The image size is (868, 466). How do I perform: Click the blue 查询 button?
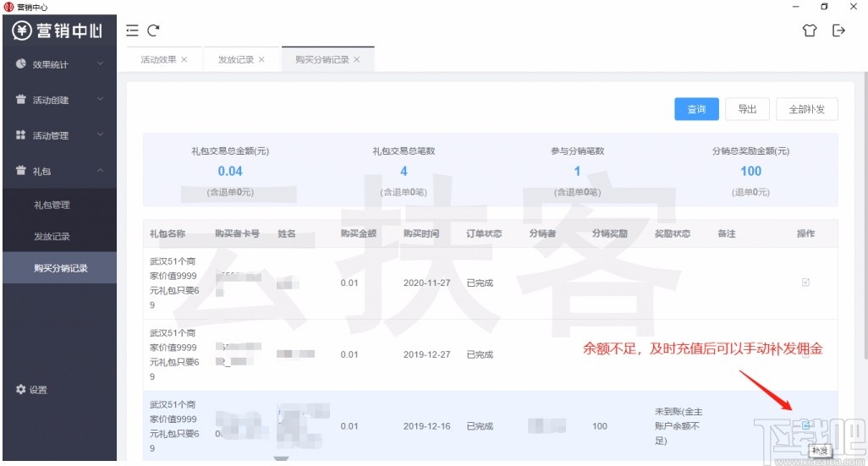click(696, 109)
